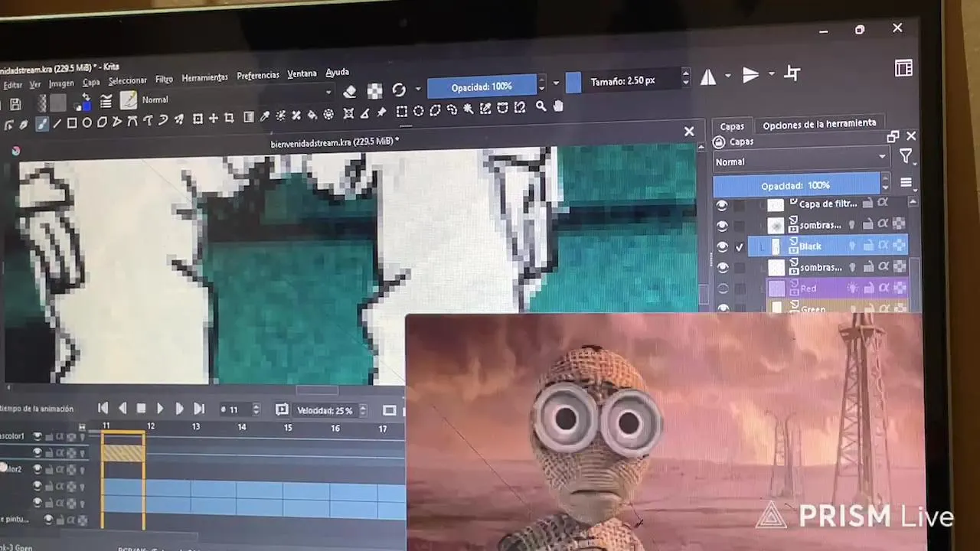Select the Freehand Brush tool
The width and height of the screenshot is (980, 551).
42,123
